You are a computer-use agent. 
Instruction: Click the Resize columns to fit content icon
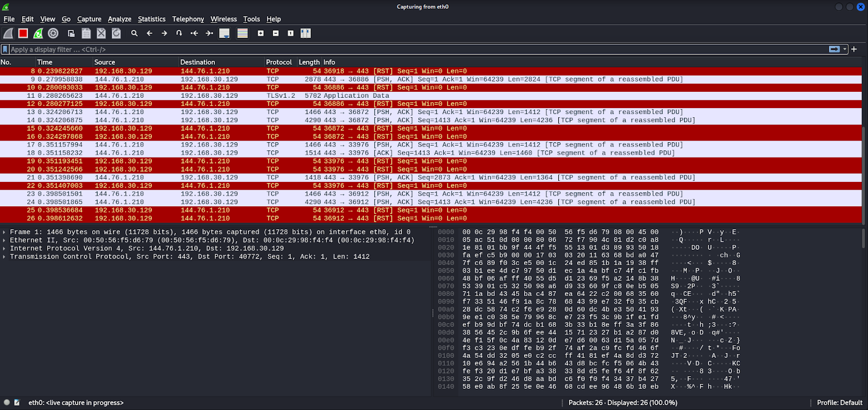pyautogui.click(x=305, y=34)
